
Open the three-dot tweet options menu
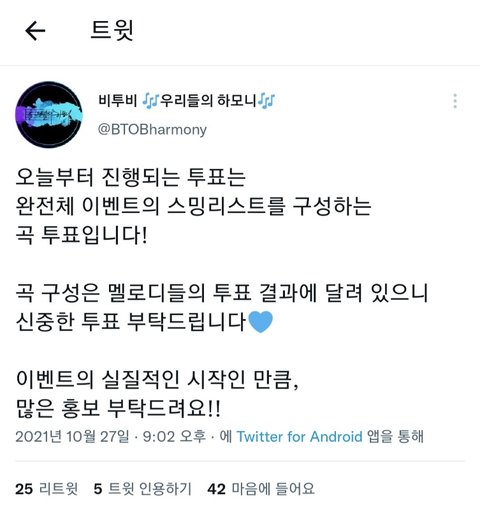(455, 101)
